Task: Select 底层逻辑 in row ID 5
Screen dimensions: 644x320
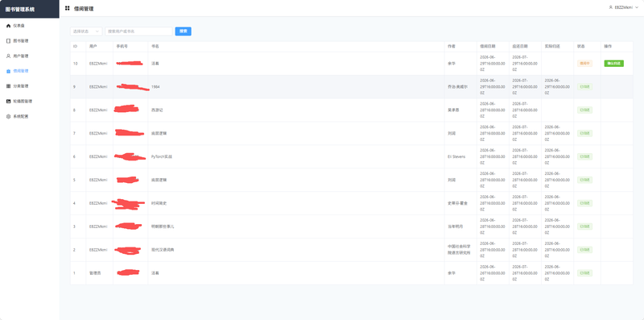Action: tap(159, 180)
